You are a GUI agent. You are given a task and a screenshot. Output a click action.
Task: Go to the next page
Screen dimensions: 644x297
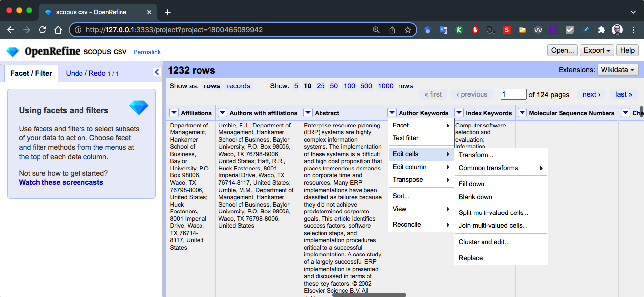pos(591,94)
